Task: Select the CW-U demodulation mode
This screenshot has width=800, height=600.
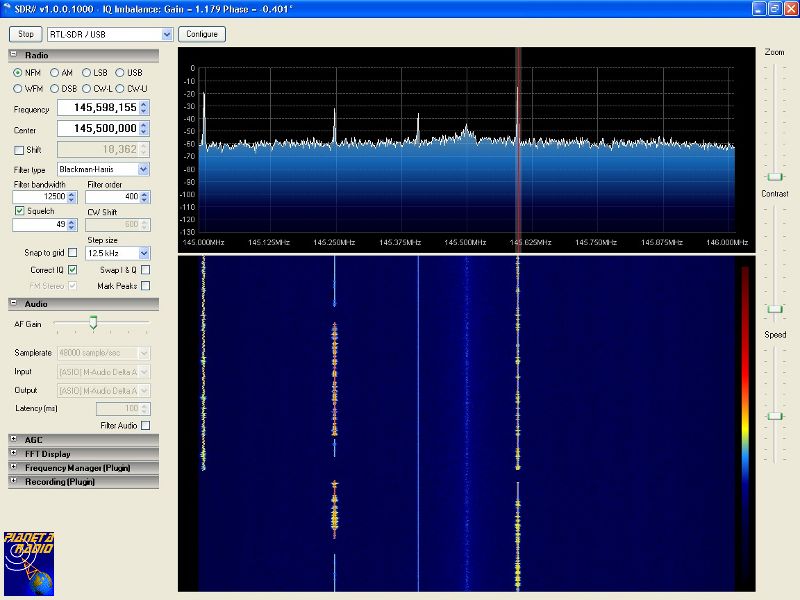Action: pyautogui.click(x=120, y=88)
